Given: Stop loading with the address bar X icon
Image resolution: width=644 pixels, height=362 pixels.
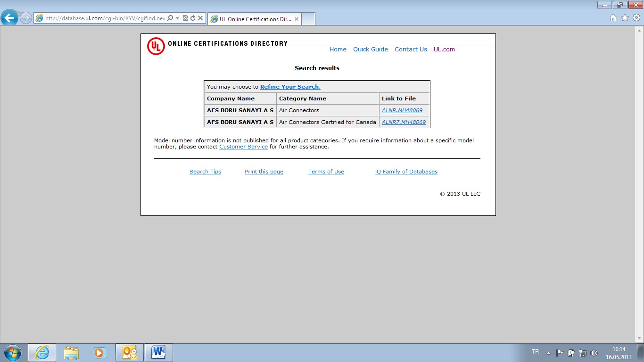Looking at the screenshot, I should [200, 18].
